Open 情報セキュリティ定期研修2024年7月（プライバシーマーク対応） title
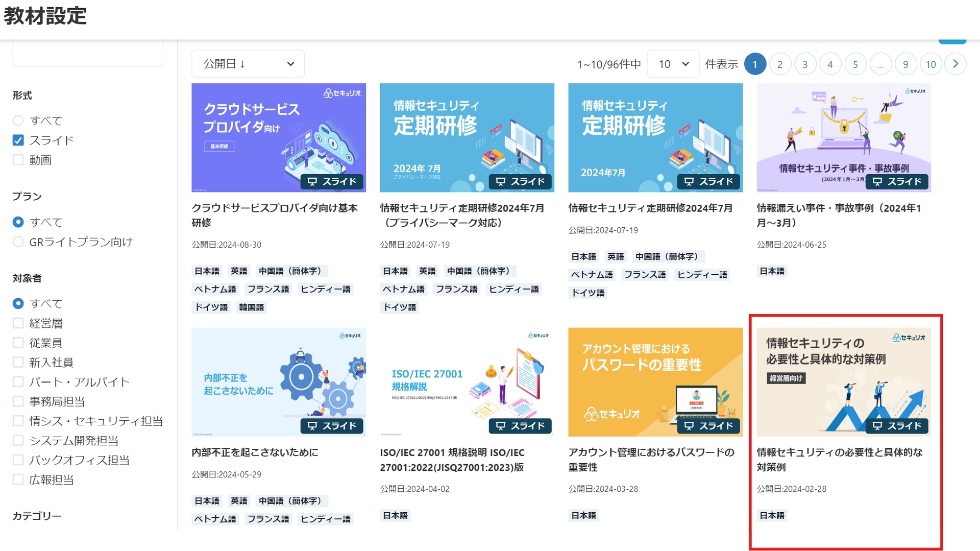This screenshot has height=551, width=980. click(462, 215)
